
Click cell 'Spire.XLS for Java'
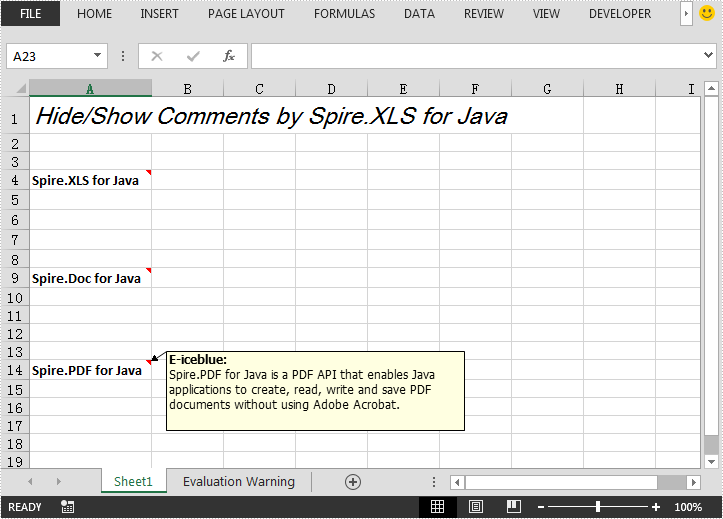90,180
